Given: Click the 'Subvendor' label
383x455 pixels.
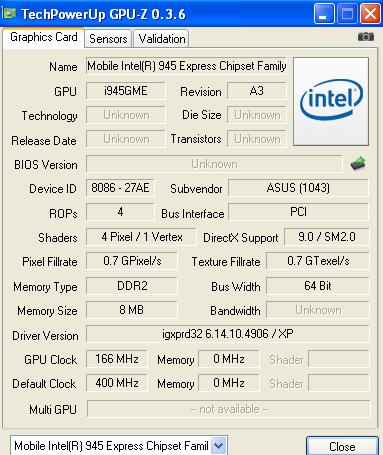Looking at the screenshot, I should [x=196, y=189].
